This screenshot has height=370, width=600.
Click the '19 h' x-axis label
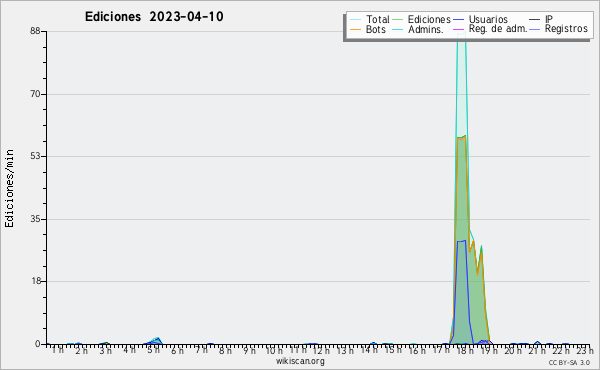(489, 350)
